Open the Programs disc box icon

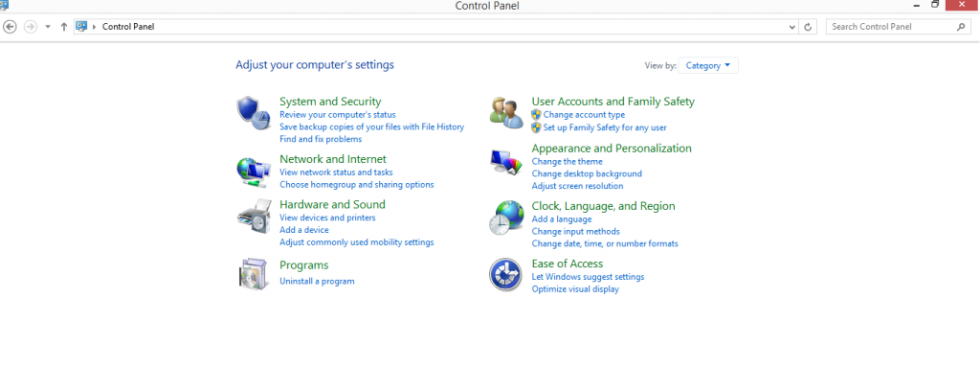(253, 273)
